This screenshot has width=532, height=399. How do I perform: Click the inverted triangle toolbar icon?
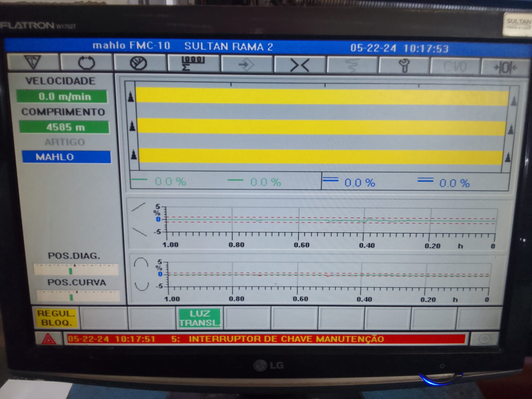coord(33,62)
